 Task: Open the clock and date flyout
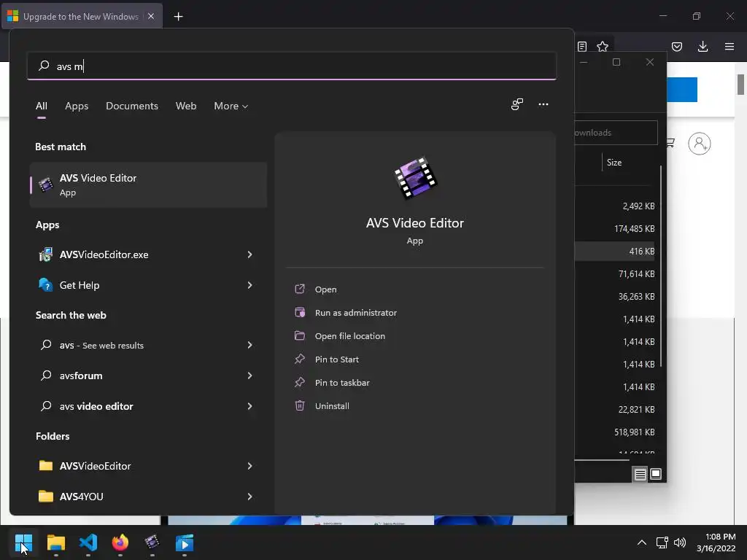pyautogui.click(x=716, y=542)
